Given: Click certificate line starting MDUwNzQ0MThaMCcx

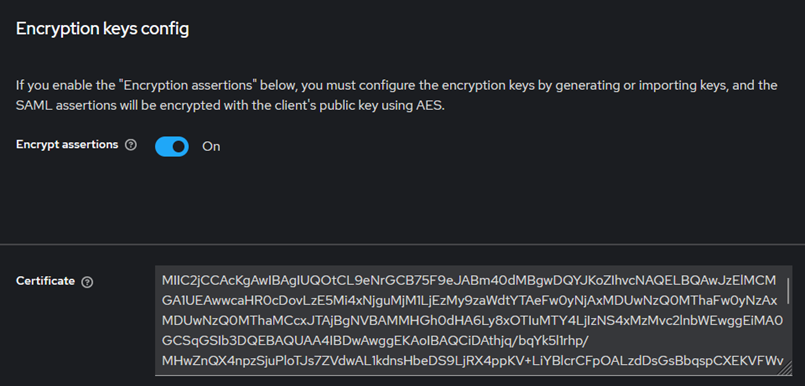Looking at the screenshot, I should click(472, 321).
